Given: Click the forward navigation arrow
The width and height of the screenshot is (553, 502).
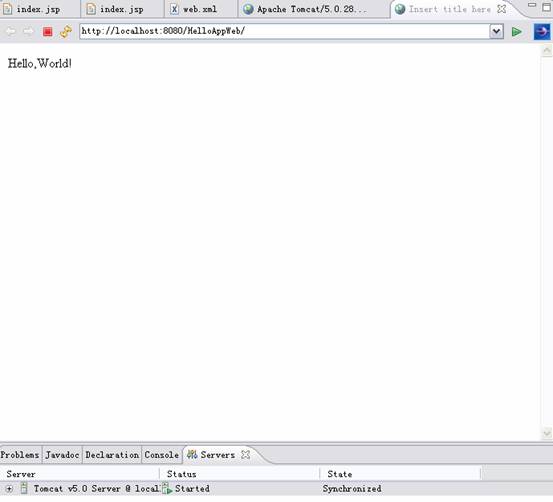Looking at the screenshot, I should click(x=29, y=32).
